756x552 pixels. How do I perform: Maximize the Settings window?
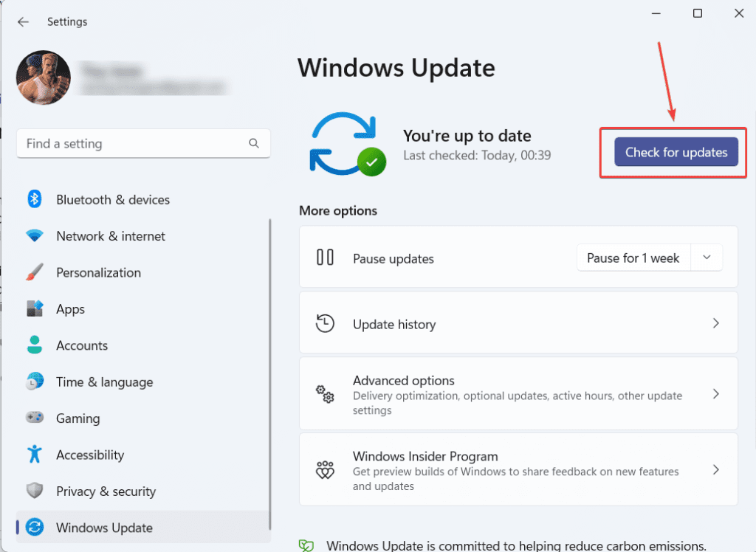pos(697,13)
